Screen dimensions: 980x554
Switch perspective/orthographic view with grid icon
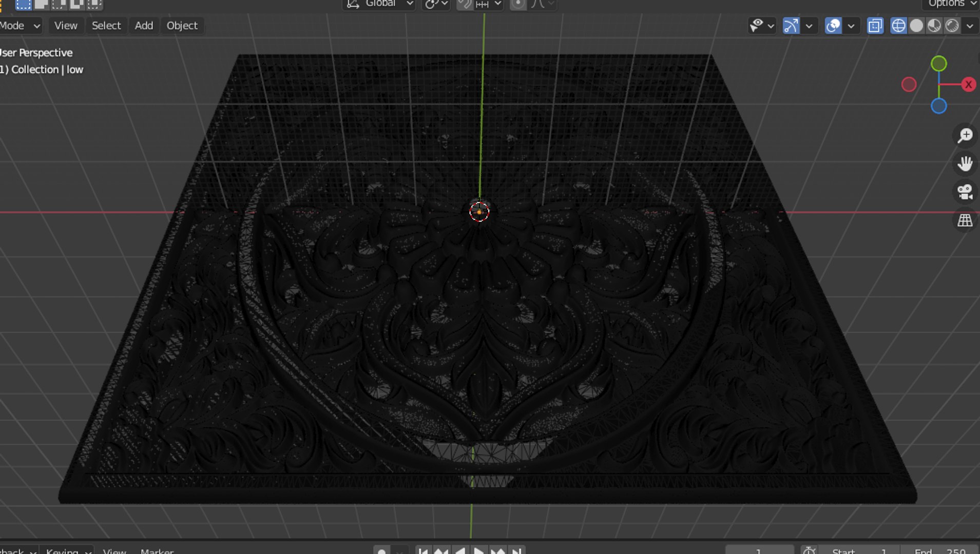pos(965,221)
